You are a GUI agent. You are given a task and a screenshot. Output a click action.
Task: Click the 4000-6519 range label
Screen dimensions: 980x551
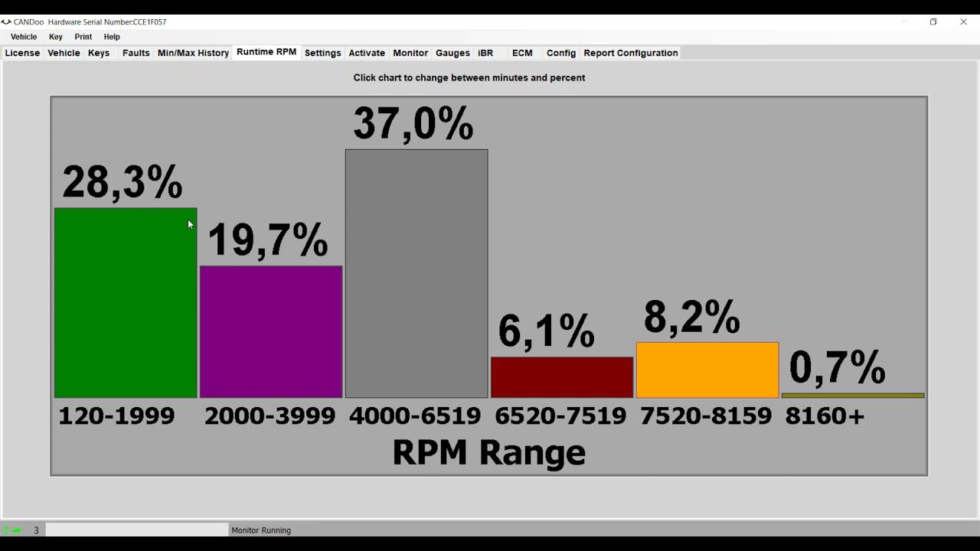pyautogui.click(x=415, y=416)
